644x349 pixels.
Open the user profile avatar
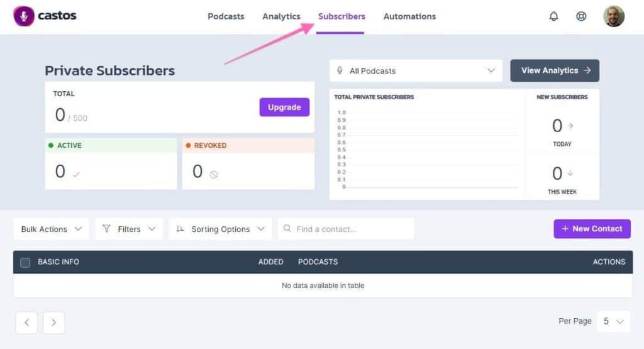tap(613, 16)
